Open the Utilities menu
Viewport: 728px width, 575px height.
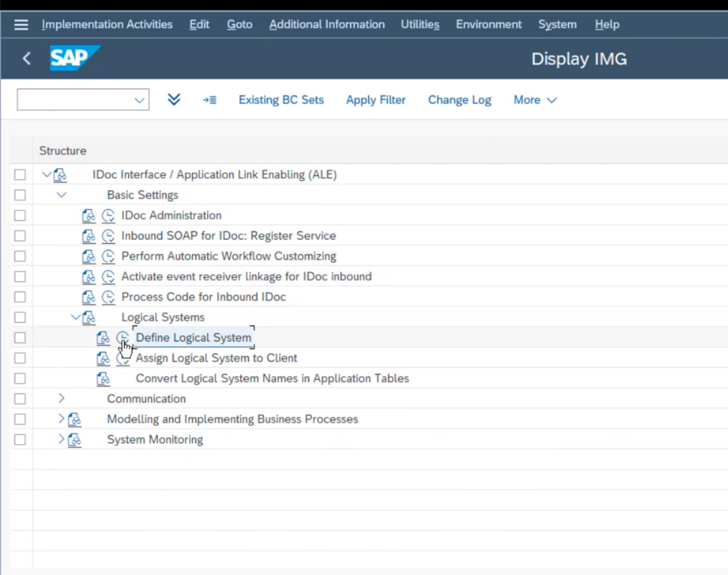pos(420,24)
